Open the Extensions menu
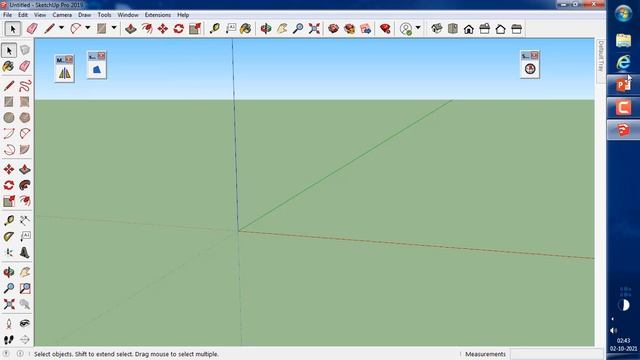Image resolution: width=640 pixels, height=360 pixels. (158, 15)
